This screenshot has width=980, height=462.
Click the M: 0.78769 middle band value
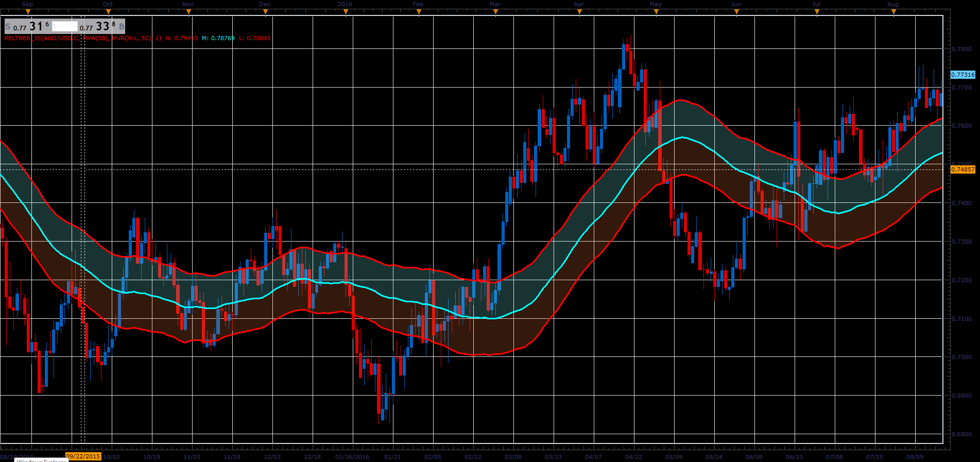click(x=218, y=38)
